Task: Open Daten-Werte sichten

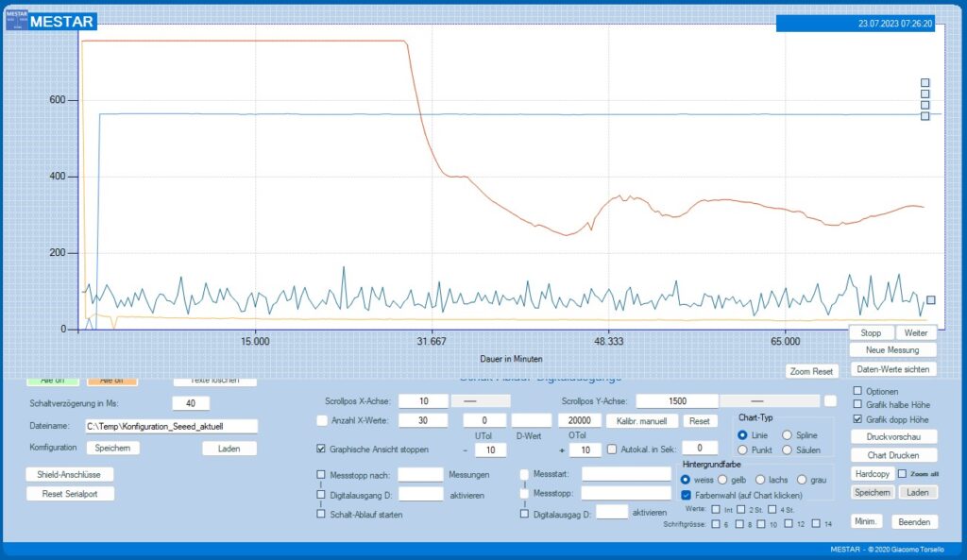Action: pos(892,368)
